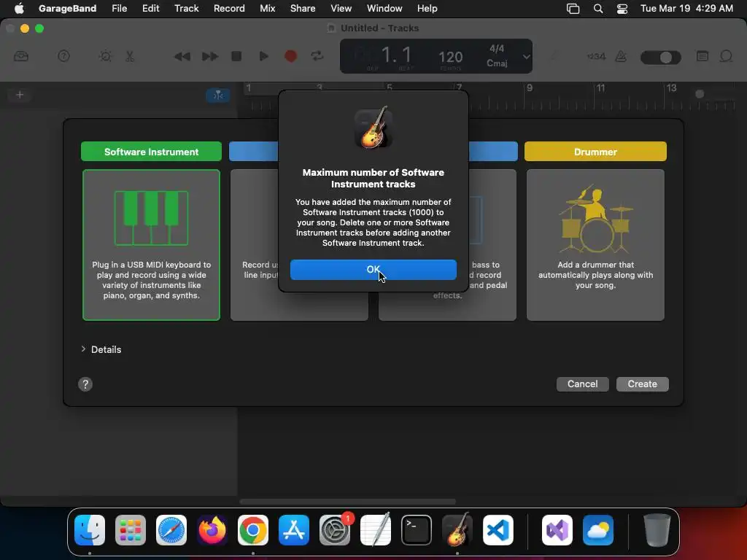747x560 pixels.
Task: Click the Fast Forward transport button
Action: coord(209,56)
